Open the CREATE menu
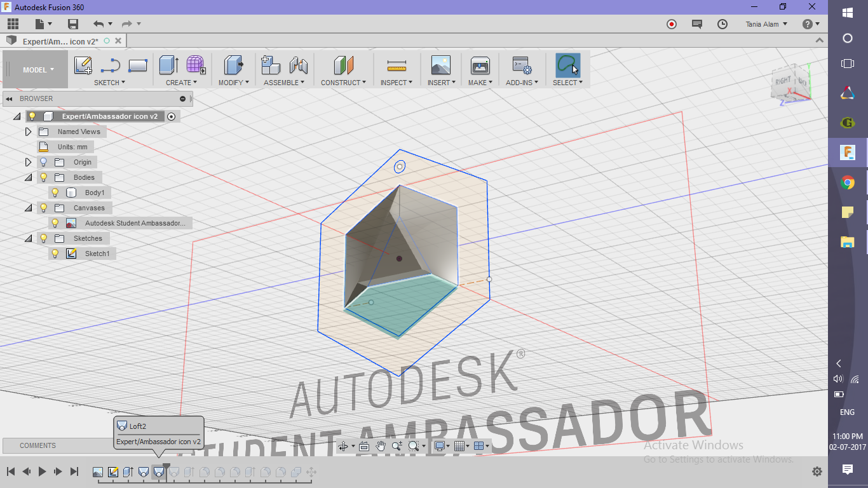 tap(181, 83)
